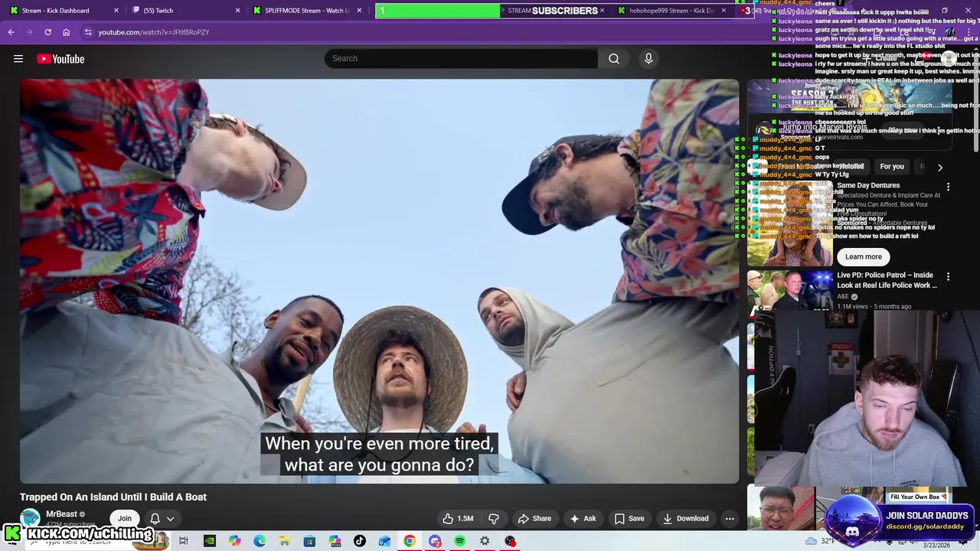Image resolution: width=980 pixels, height=551 pixels.
Task: Join the MrBeast channel membership
Action: [x=125, y=518]
